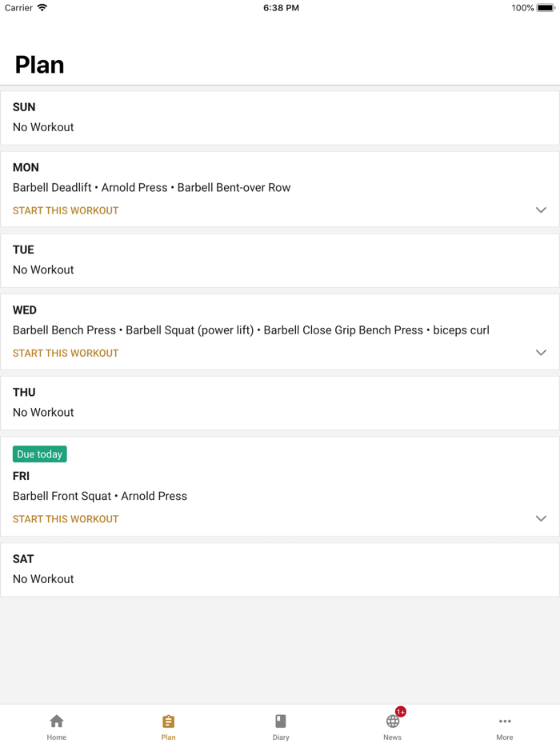560x747 pixels.
Task: Tap the green Due today badge
Action: (x=39, y=453)
